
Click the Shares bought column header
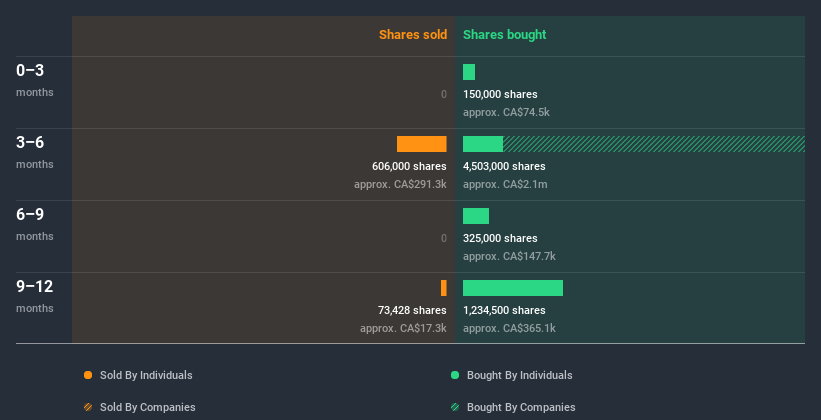[x=504, y=35]
